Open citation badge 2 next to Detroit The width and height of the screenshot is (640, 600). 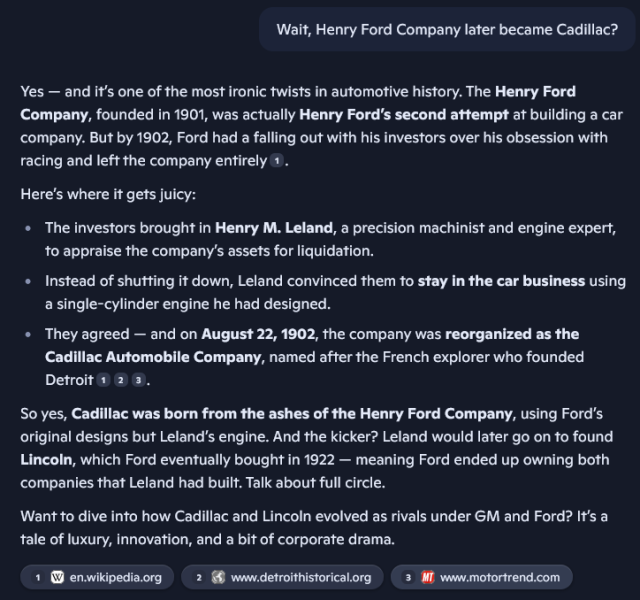point(121,380)
